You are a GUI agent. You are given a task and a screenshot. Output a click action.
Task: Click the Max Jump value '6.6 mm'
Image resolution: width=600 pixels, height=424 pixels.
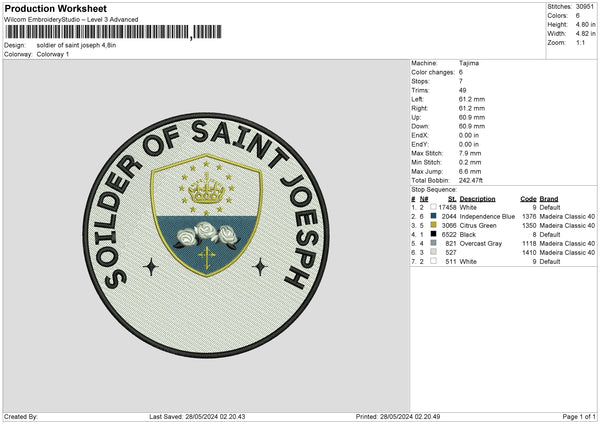pyautogui.click(x=470, y=171)
